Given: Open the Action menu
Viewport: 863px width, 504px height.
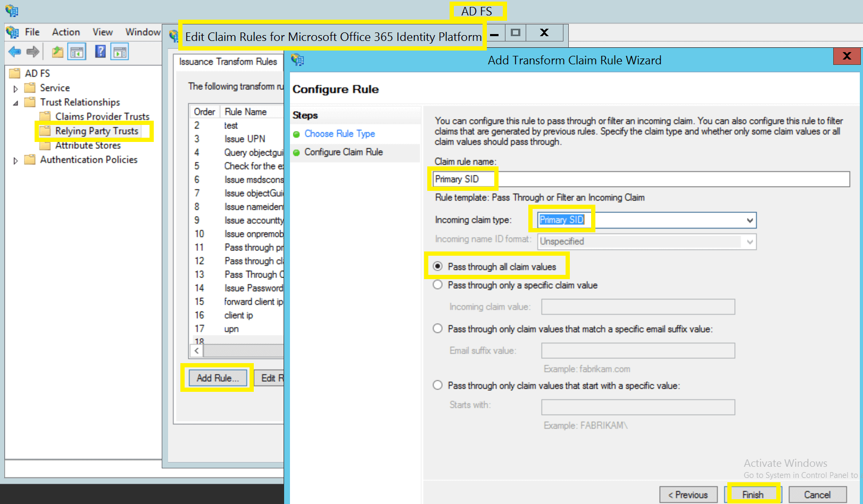Looking at the screenshot, I should click(66, 32).
